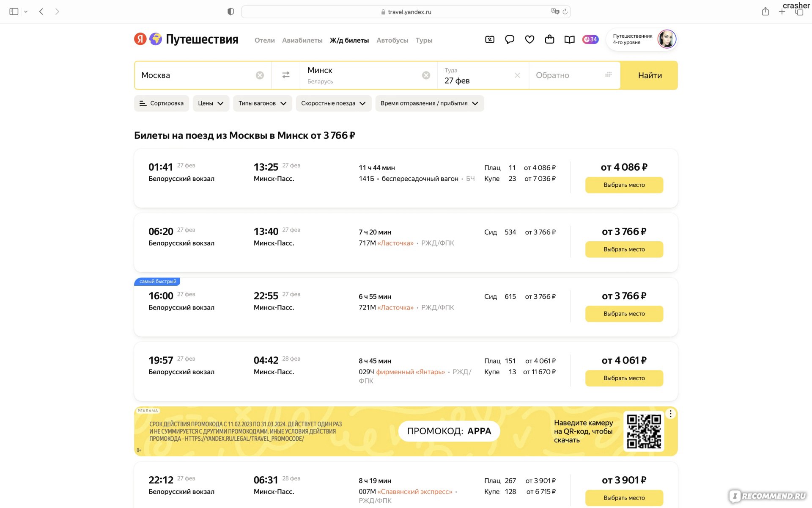Open the Safari share icon
The width and height of the screenshot is (812, 508).
pyautogui.click(x=765, y=11)
